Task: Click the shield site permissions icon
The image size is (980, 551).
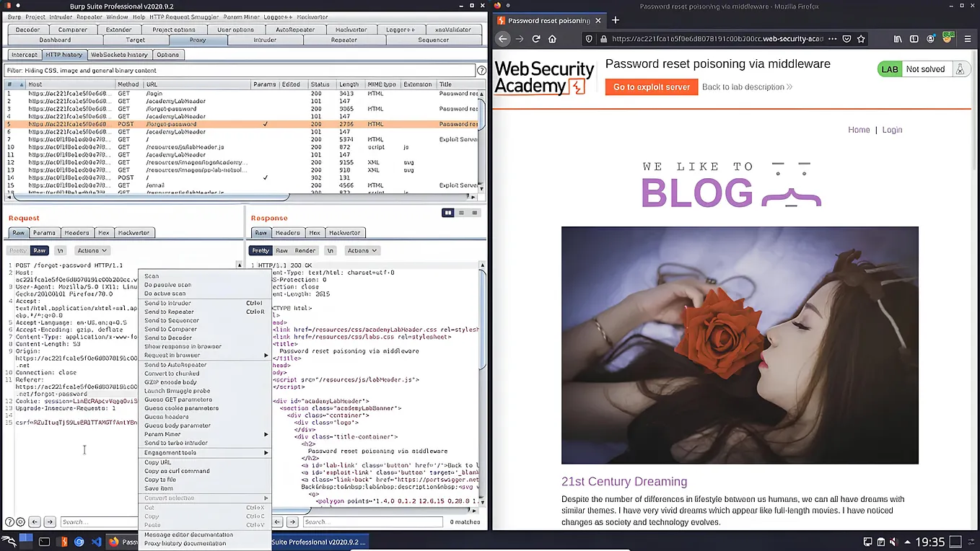Action: tap(589, 39)
